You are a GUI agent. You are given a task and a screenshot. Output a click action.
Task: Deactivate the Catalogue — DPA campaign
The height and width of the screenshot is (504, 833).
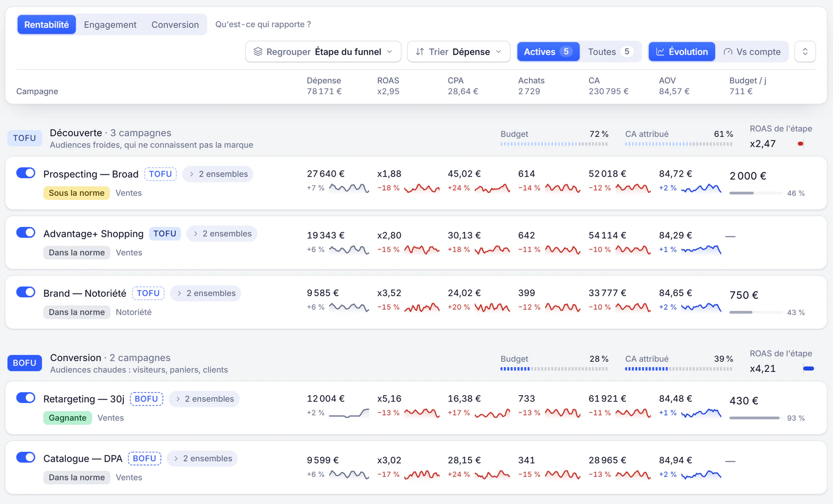(26, 457)
